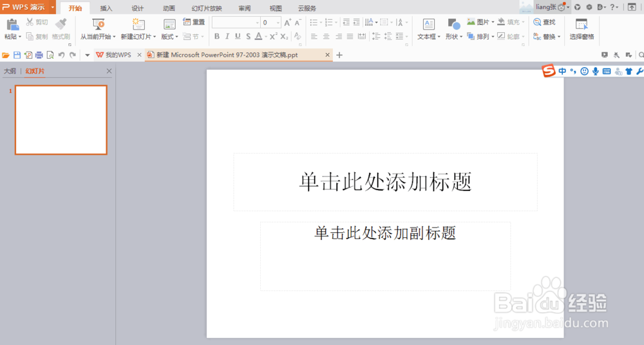This screenshot has height=345, width=644.
Task: Switch to the Design (设计) tab
Action: (x=138, y=8)
